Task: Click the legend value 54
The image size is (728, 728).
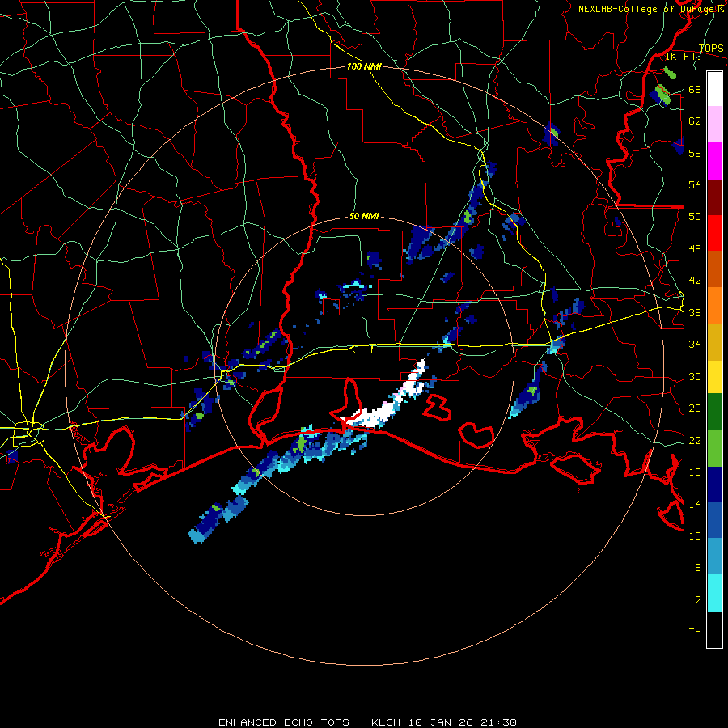Action: (695, 184)
